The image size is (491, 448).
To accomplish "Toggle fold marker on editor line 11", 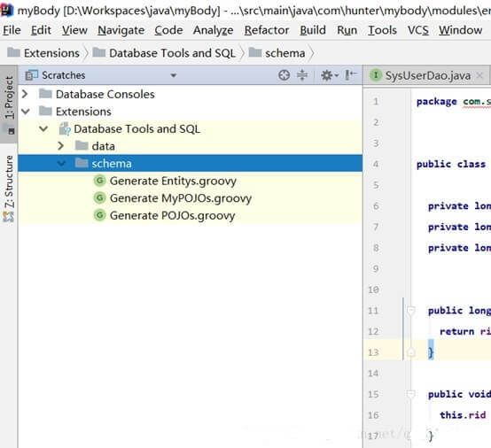I will click(411, 311).
